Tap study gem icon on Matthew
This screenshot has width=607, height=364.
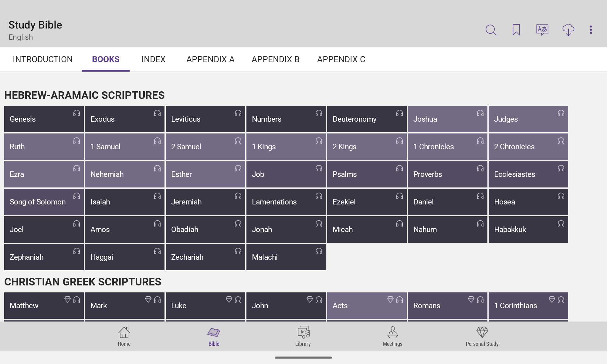pyautogui.click(x=67, y=300)
